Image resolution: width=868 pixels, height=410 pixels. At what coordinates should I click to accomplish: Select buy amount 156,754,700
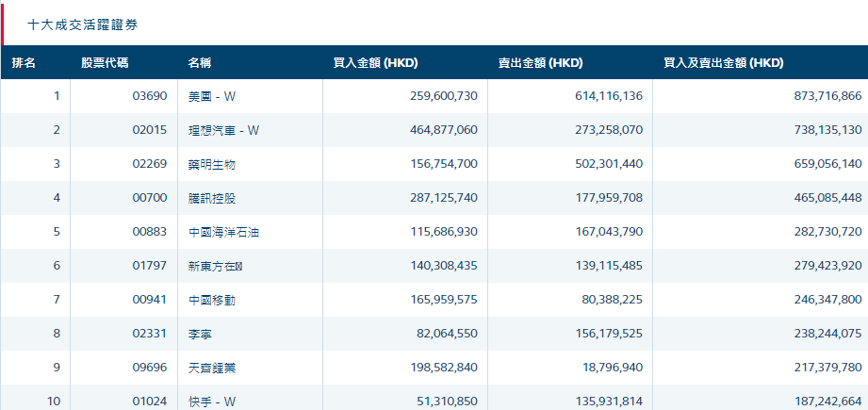point(444,164)
